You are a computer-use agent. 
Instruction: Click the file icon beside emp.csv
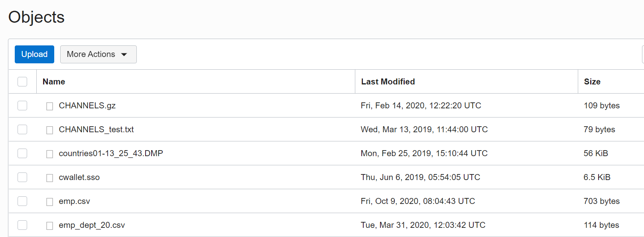click(x=49, y=202)
